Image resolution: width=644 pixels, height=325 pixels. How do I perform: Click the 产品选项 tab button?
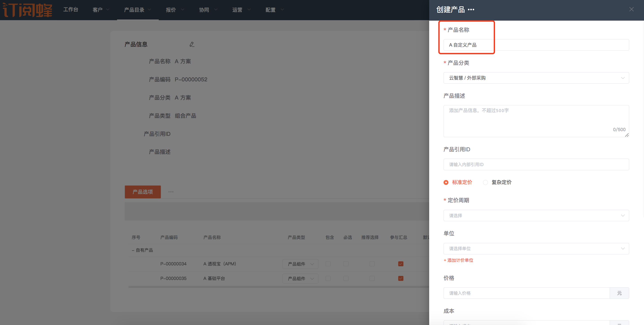[x=143, y=192]
